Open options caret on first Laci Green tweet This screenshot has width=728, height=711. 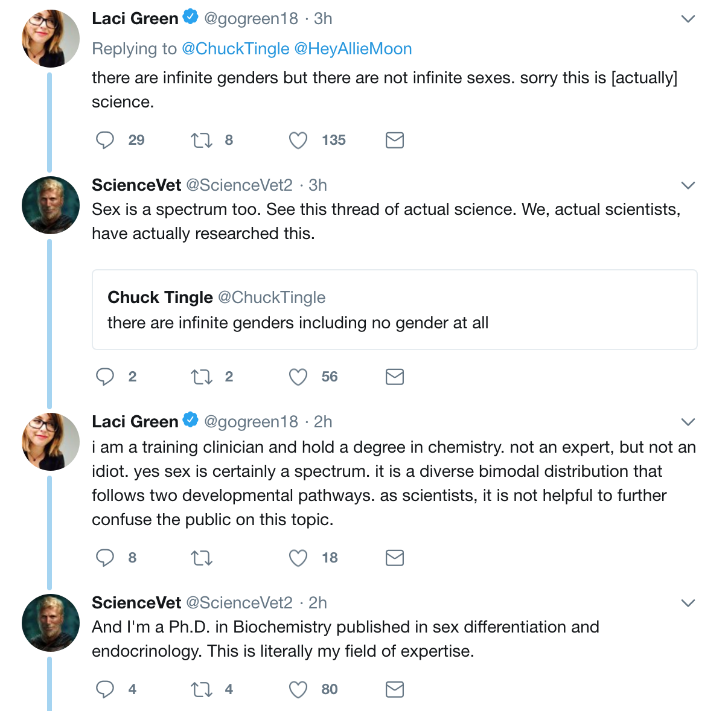tap(688, 19)
